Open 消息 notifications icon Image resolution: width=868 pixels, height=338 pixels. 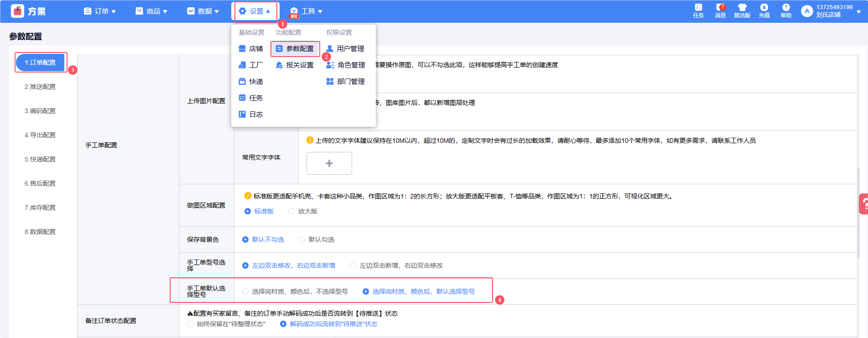(x=720, y=8)
